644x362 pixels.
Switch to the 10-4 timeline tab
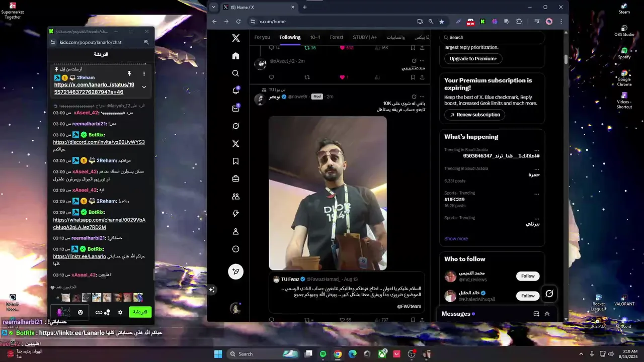click(315, 37)
